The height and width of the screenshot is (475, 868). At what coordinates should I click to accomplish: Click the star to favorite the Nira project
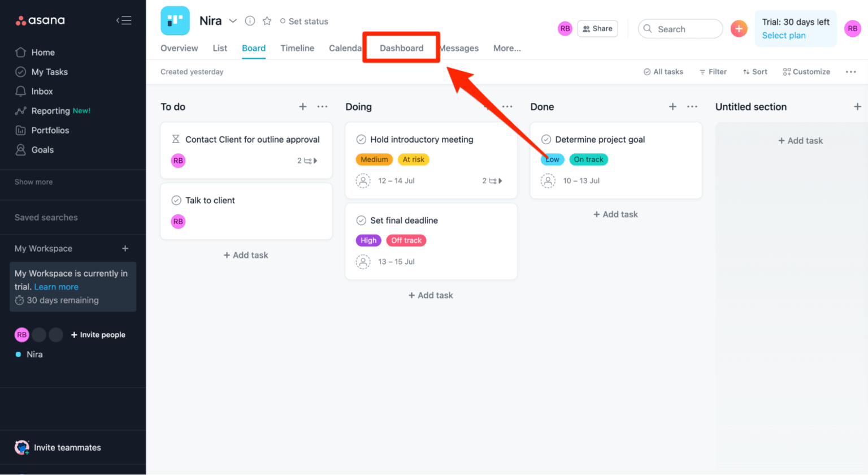pos(266,21)
